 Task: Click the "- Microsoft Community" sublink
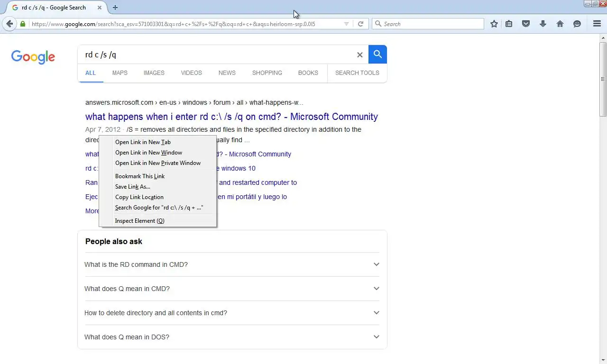tap(254, 154)
